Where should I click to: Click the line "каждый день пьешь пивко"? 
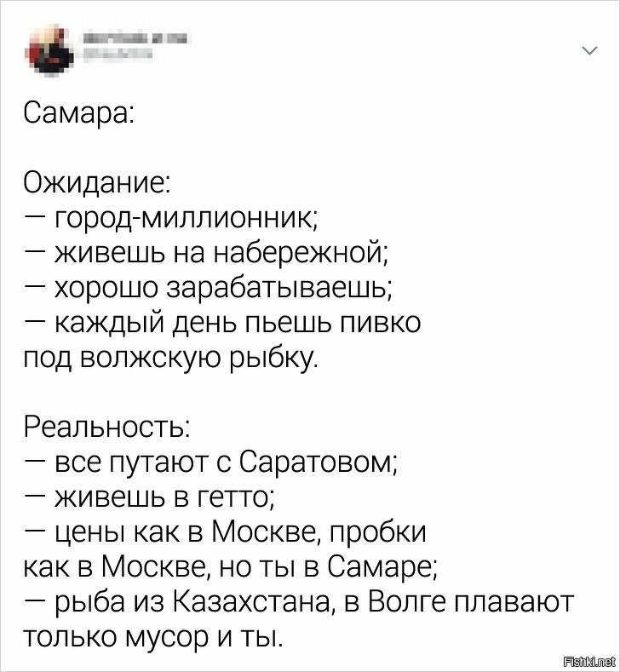(x=238, y=324)
